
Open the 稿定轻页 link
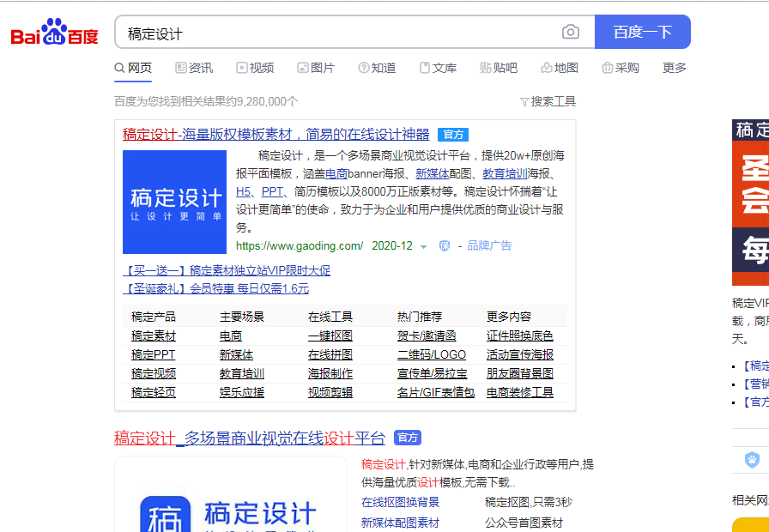click(154, 392)
